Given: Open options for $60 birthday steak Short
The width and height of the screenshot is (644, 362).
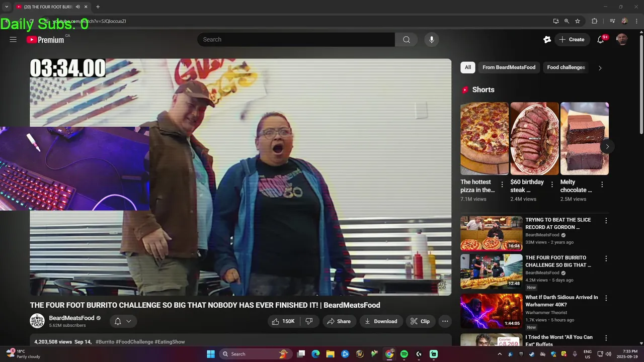Looking at the screenshot, I should 552,185.
